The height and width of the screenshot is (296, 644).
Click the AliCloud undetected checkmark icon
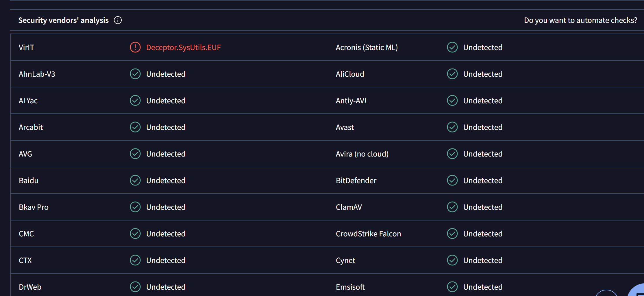click(452, 74)
